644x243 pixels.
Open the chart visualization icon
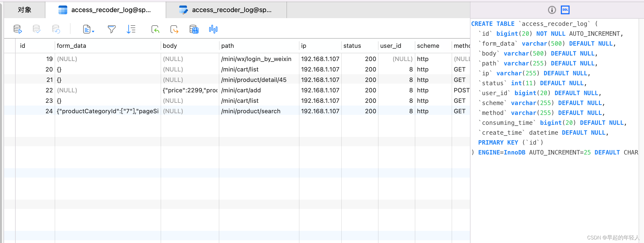click(x=213, y=29)
